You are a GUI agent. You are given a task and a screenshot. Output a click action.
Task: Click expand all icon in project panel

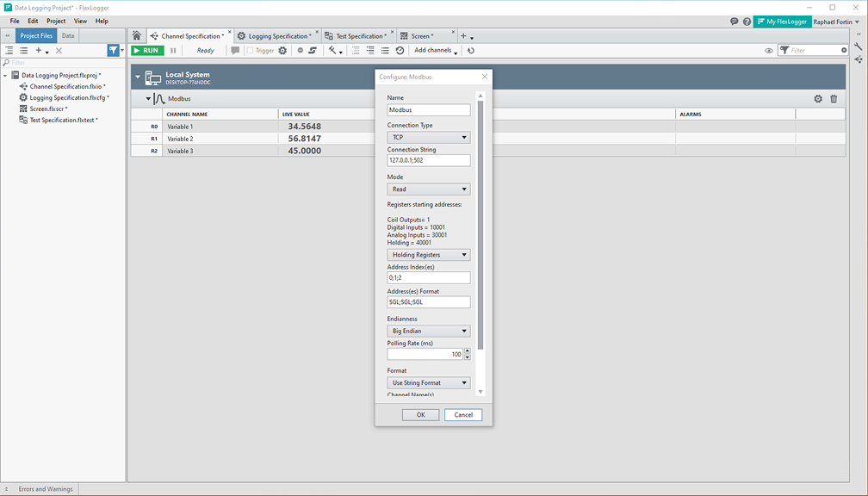click(9, 50)
